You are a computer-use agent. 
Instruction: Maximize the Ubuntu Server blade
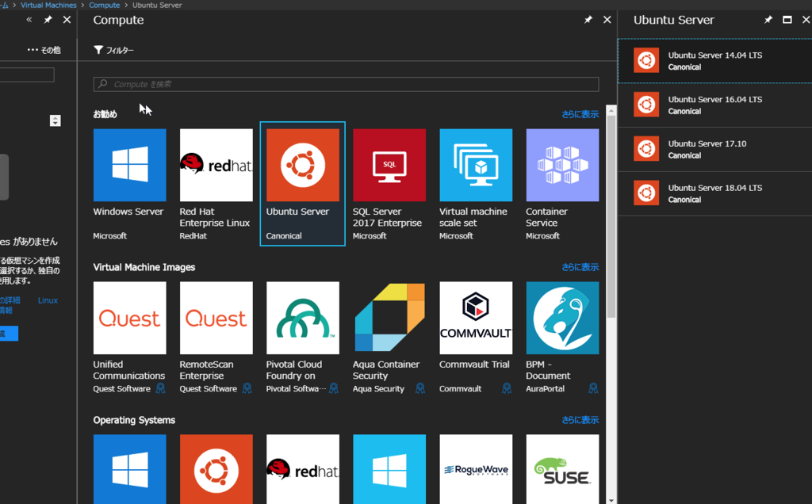(787, 20)
